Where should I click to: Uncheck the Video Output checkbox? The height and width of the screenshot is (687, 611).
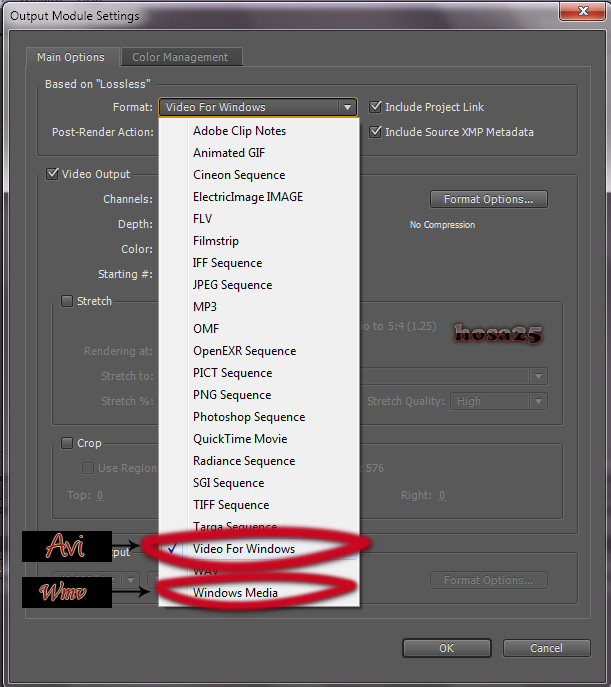tap(52, 174)
